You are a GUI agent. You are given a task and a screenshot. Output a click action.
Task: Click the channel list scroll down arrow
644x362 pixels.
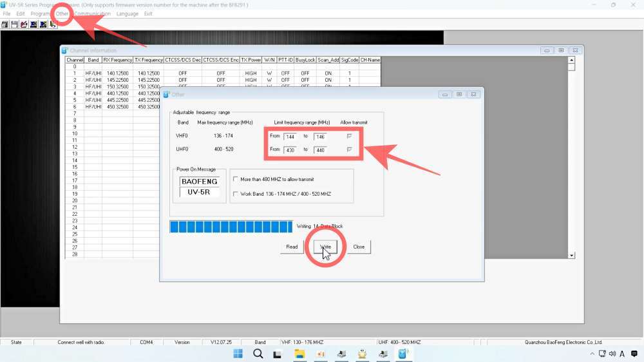click(571, 256)
